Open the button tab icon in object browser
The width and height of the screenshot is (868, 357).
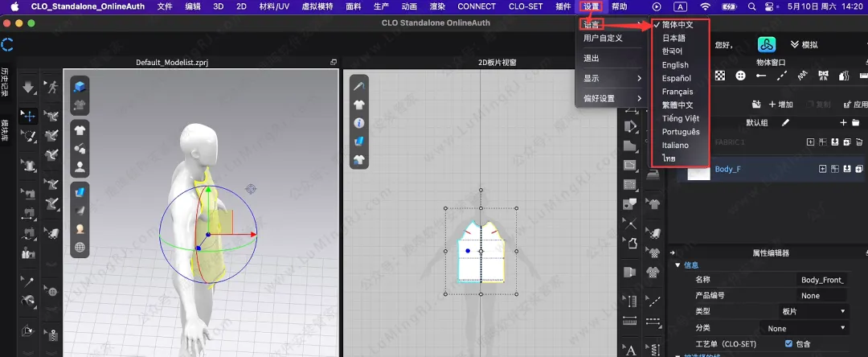tap(741, 76)
